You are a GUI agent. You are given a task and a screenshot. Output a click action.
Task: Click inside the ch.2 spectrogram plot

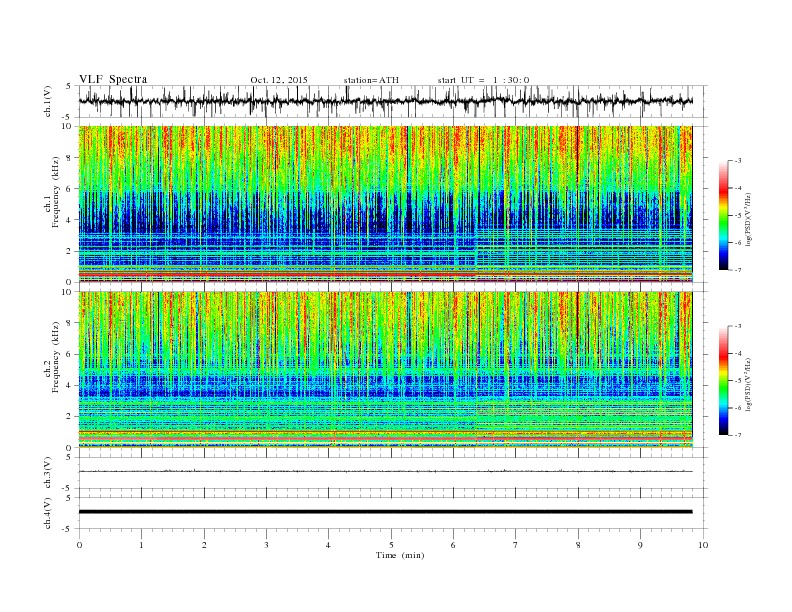(385, 370)
